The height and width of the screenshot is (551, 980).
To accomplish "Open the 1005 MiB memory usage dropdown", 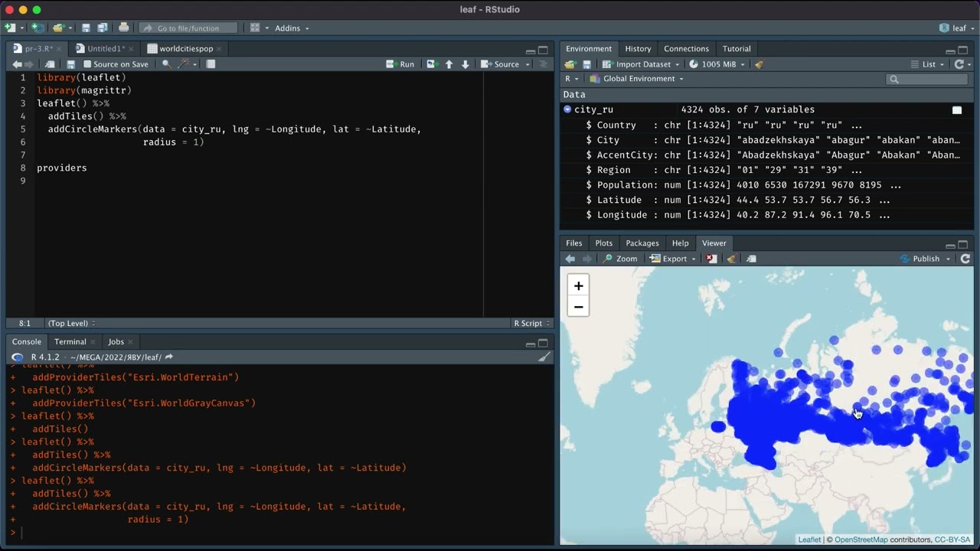I will point(717,64).
